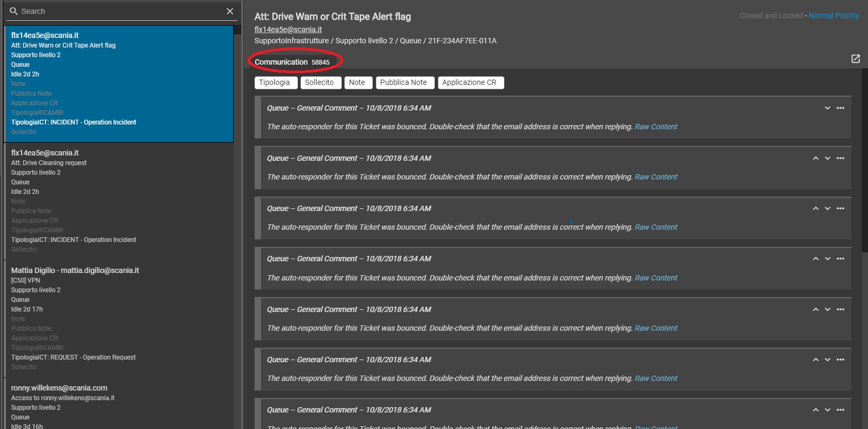The image size is (868, 429).
Task: Jump to next comment from first comment
Action: (x=827, y=108)
